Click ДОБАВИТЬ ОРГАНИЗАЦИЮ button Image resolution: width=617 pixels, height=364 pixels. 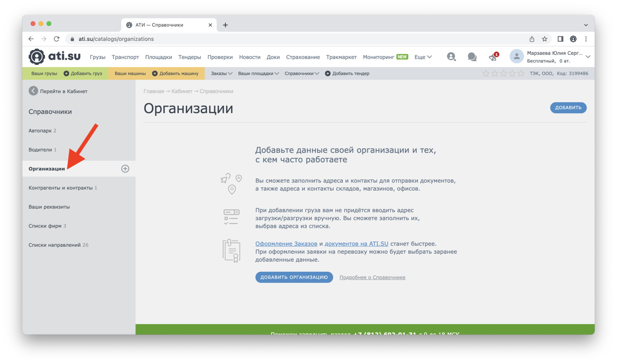294,277
